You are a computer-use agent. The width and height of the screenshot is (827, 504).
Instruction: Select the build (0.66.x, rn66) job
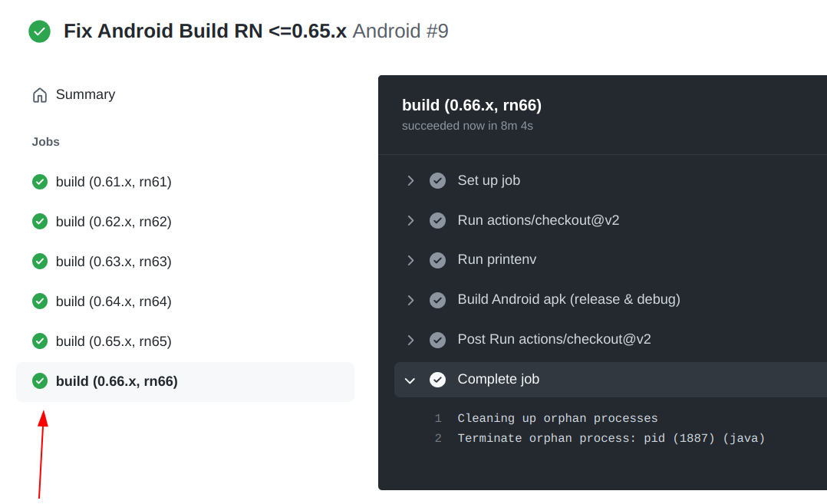[x=116, y=380]
